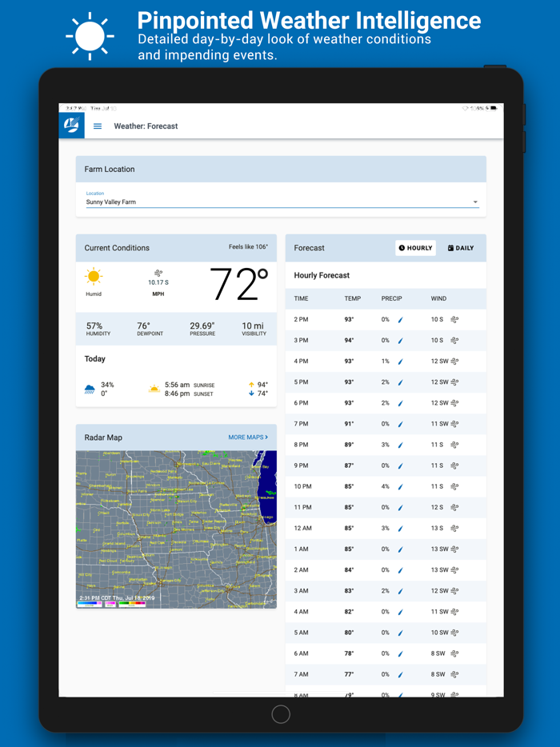Click the wind icon in 4 AM row
Screen dimensions: 560x747
coord(454,612)
